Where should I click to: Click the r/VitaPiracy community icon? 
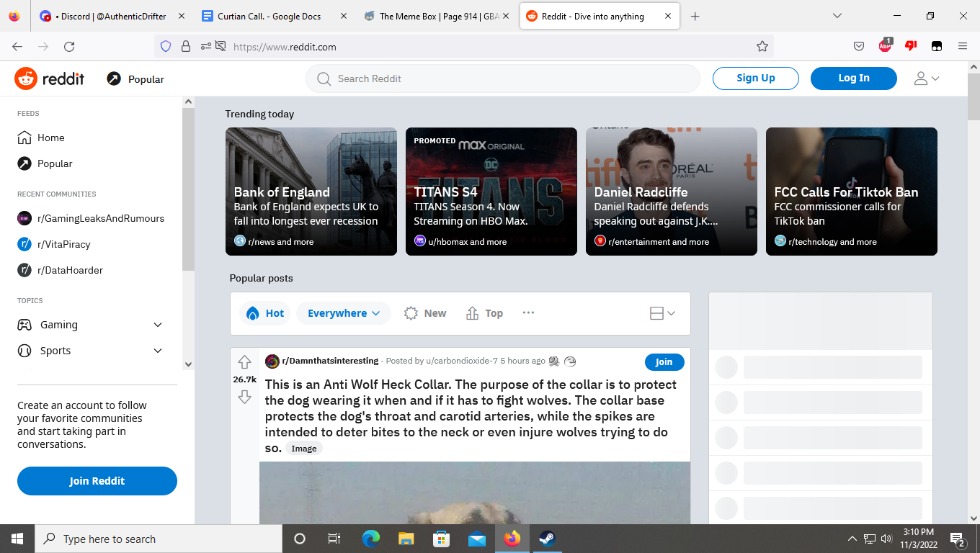(x=24, y=244)
